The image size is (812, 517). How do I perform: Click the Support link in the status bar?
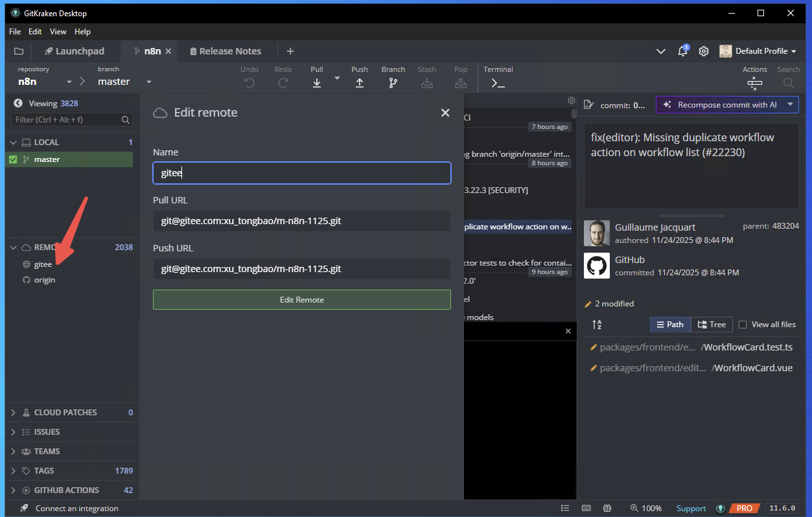pyautogui.click(x=691, y=509)
